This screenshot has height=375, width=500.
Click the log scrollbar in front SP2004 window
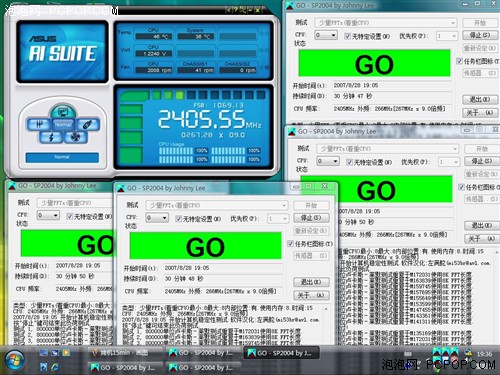pyautogui.click(x=326, y=325)
